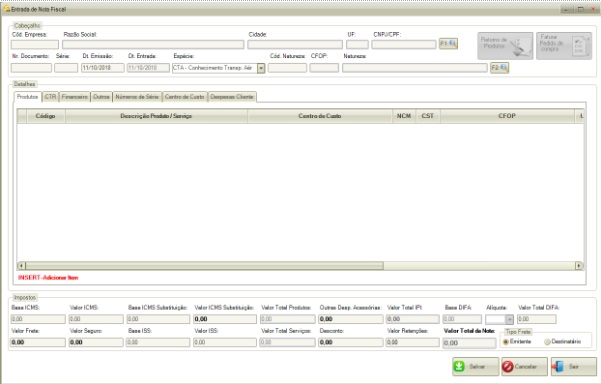This screenshot has height=384, width=601.
Task: Switch to Centro de Custo tab
Action: (x=184, y=97)
